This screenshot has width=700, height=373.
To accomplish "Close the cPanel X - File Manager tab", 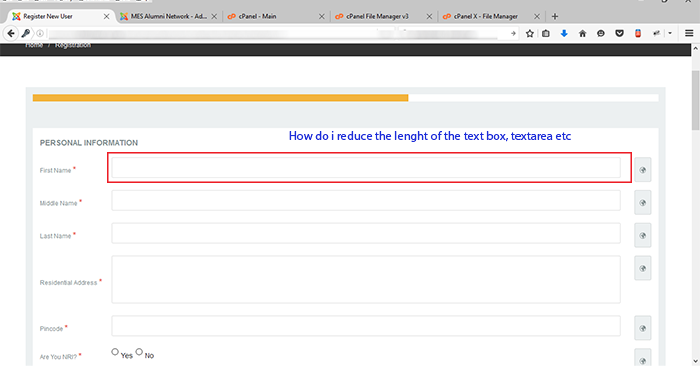I will pyautogui.click(x=537, y=17).
